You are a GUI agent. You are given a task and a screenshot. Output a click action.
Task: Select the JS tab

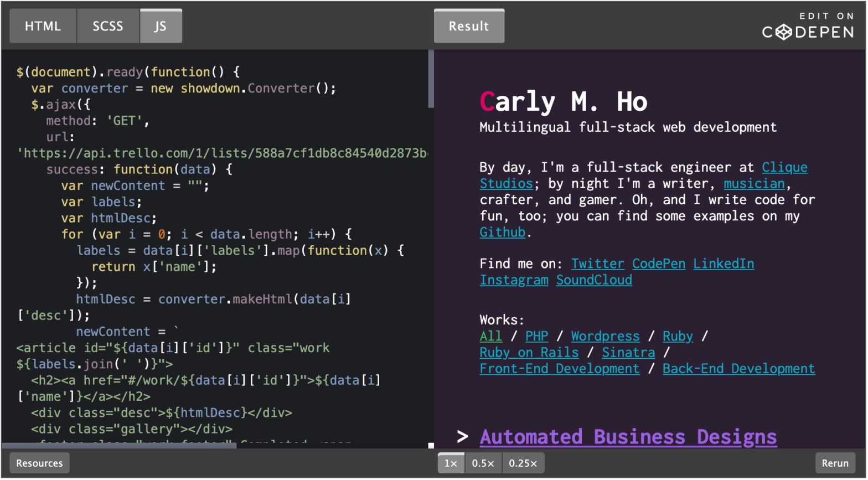[161, 26]
